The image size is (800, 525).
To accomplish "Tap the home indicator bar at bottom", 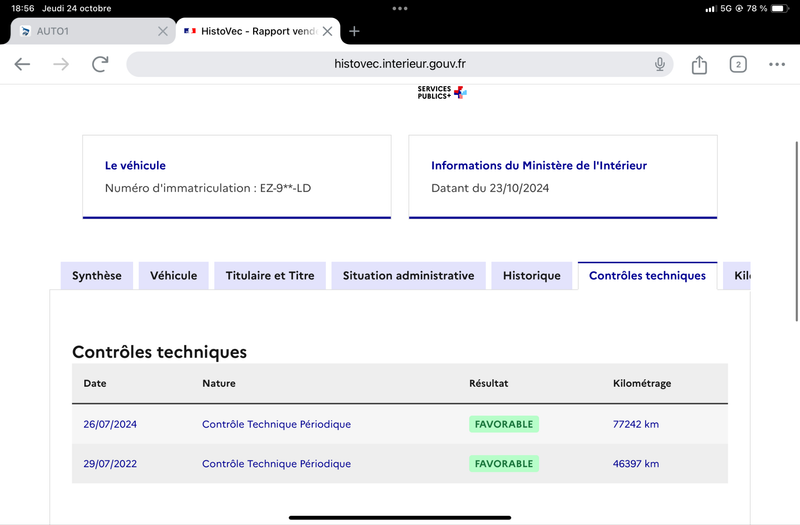I will click(400, 518).
